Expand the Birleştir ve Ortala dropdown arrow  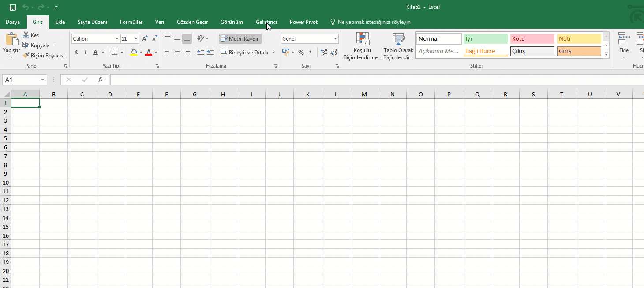click(273, 52)
